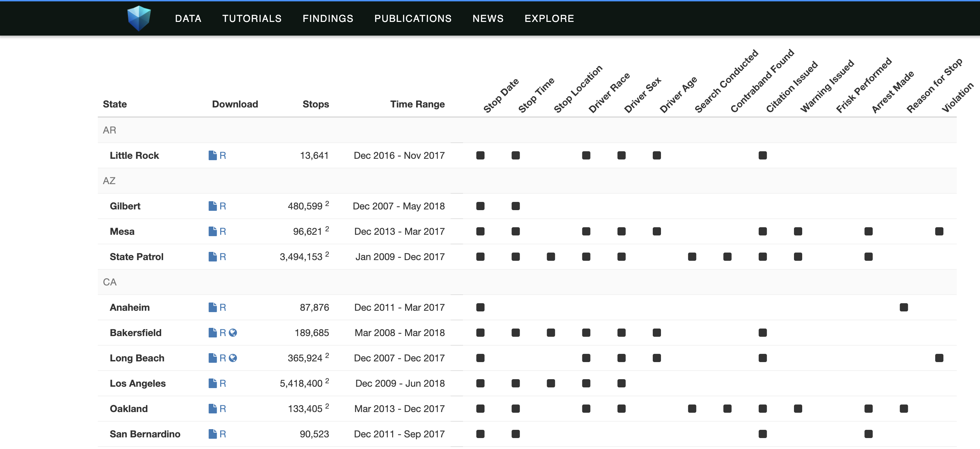
Task: Click the AZ state group row
Action: click(x=527, y=180)
